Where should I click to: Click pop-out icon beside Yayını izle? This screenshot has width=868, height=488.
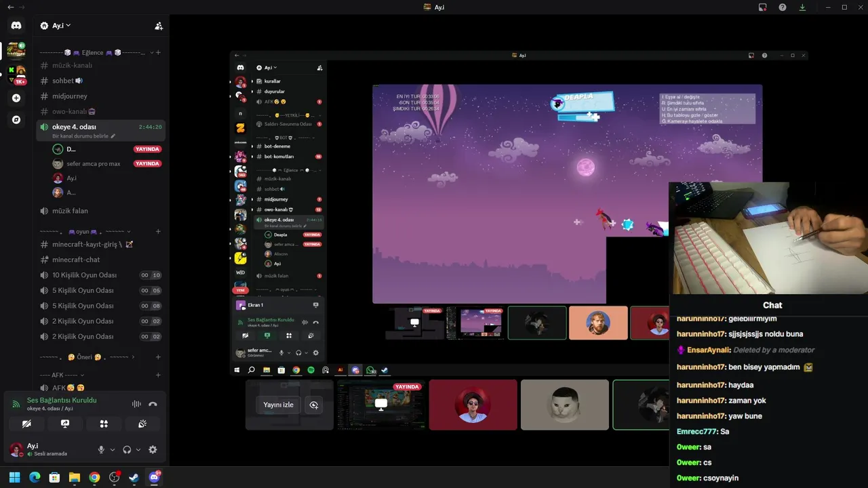coord(313,405)
